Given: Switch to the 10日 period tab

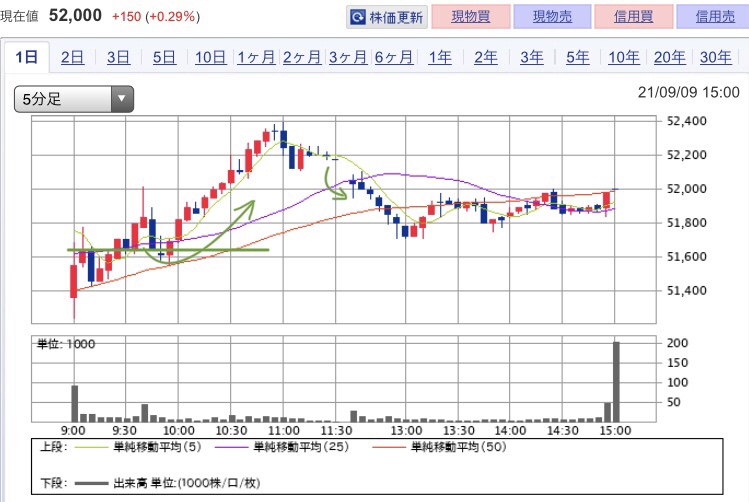Looking at the screenshot, I should 210,57.
